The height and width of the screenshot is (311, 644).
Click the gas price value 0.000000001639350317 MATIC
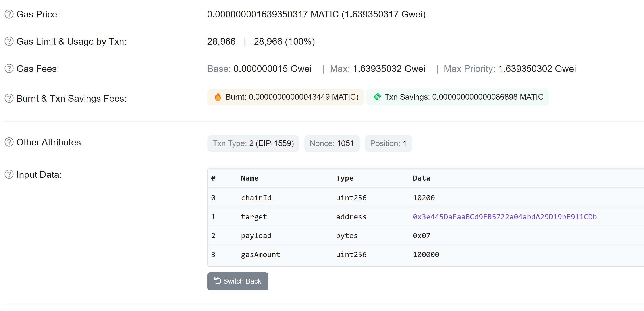pos(273,14)
